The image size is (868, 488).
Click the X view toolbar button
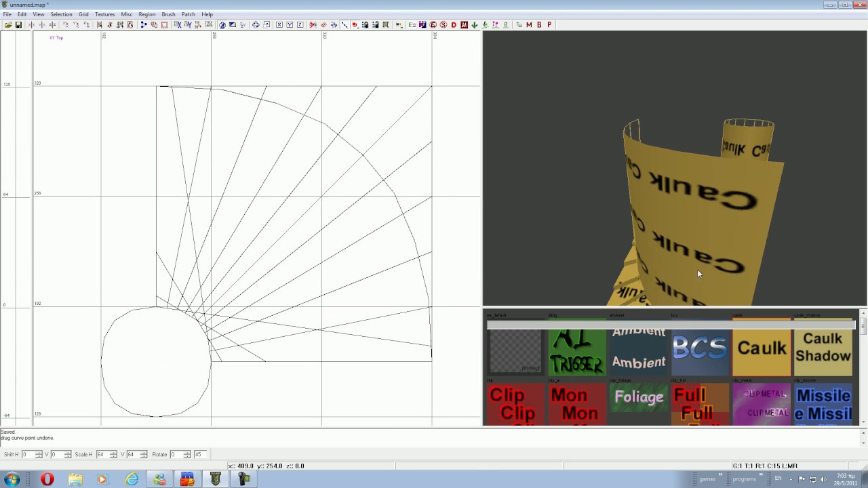279,25
